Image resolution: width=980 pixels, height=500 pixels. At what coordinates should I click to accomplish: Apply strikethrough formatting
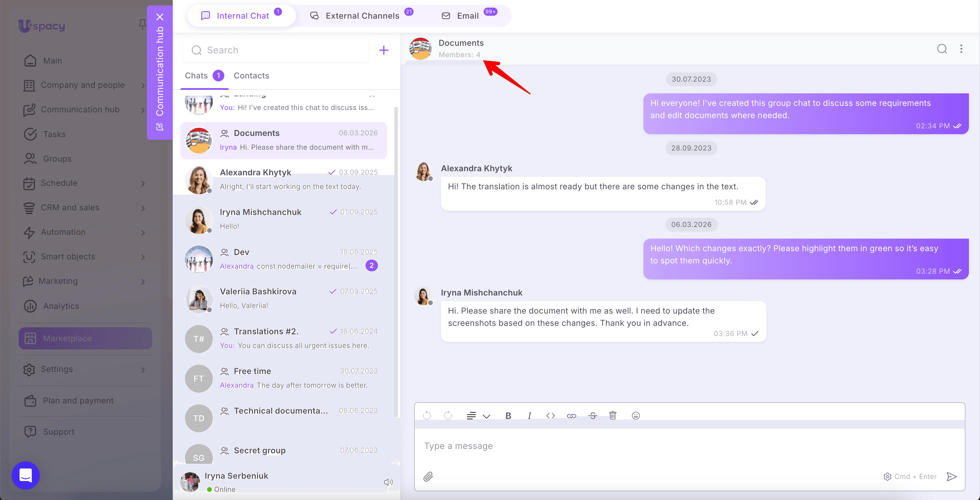tap(592, 415)
